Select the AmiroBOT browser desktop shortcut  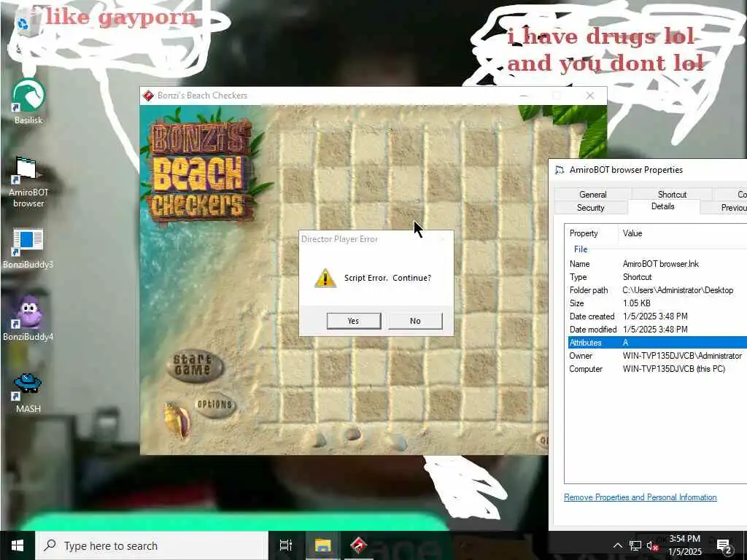pyautogui.click(x=28, y=182)
